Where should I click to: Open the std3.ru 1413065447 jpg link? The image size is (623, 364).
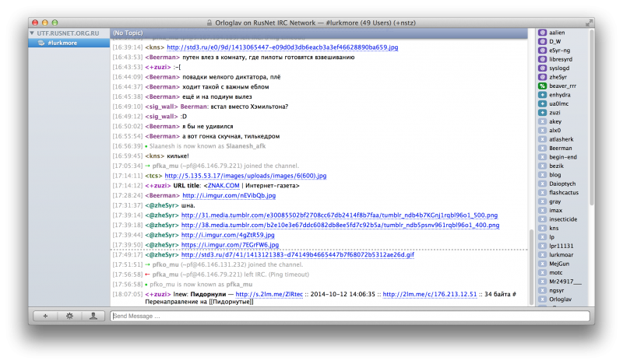(x=283, y=47)
